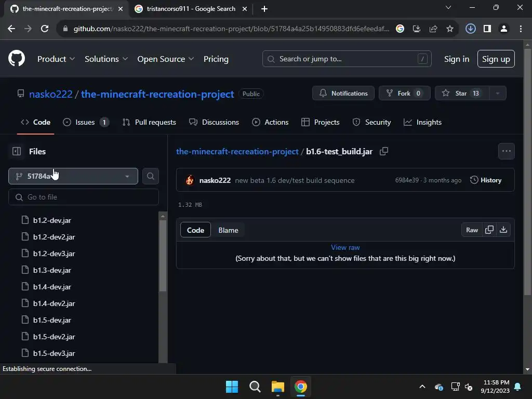This screenshot has width=532, height=399.
Task: Expand the Product menu
Action: pos(56,59)
